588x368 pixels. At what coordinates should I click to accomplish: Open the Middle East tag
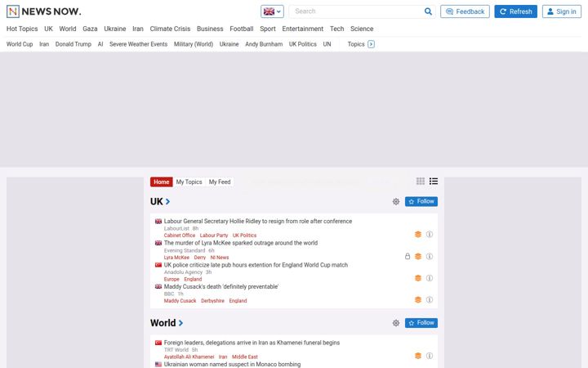pyautogui.click(x=245, y=357)
